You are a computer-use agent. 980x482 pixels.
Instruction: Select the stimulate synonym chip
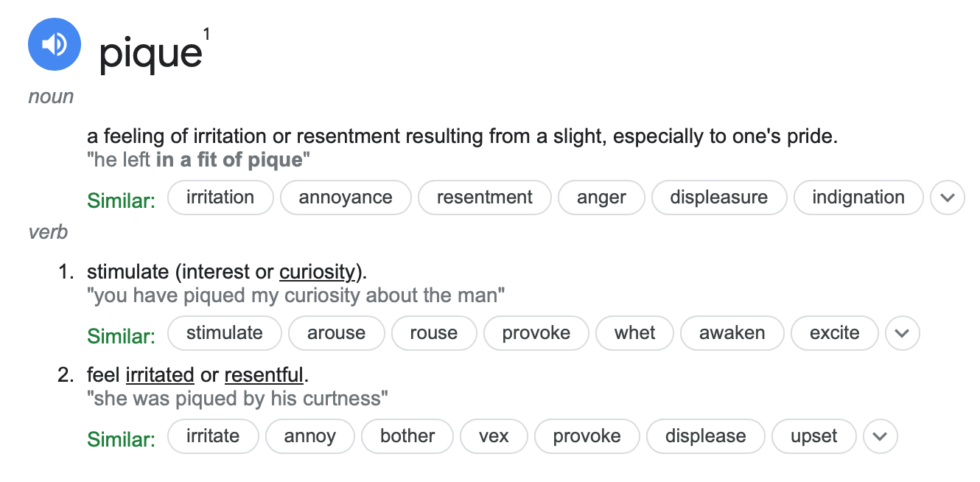(225, 333)
